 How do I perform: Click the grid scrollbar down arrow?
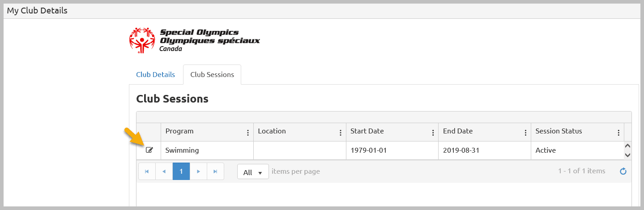click(x=627, y=155)
